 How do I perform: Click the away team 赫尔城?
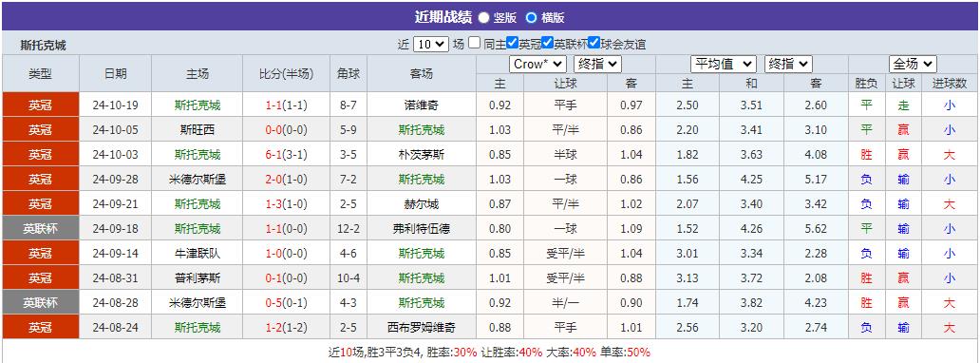click(x=422, y=204)
